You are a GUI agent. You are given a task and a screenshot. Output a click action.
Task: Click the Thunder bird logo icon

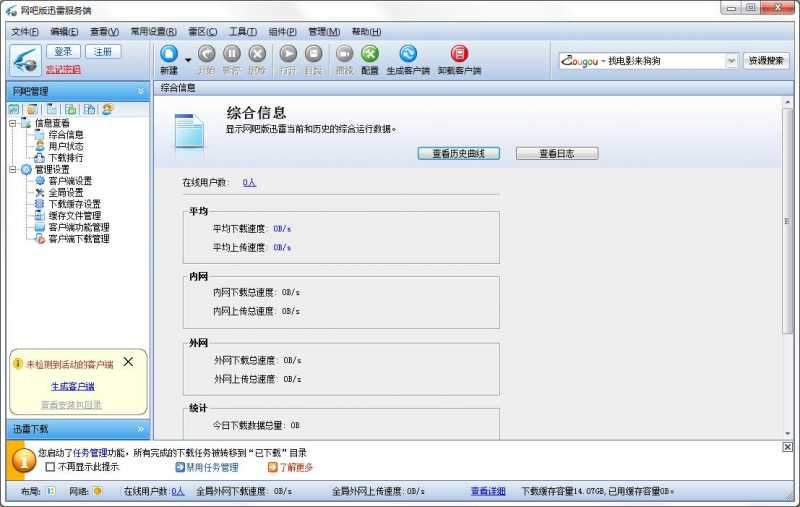point(25,61)
